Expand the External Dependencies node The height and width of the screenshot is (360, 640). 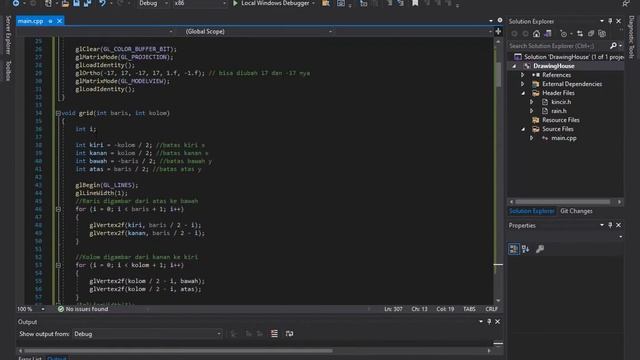coord(522,84)
